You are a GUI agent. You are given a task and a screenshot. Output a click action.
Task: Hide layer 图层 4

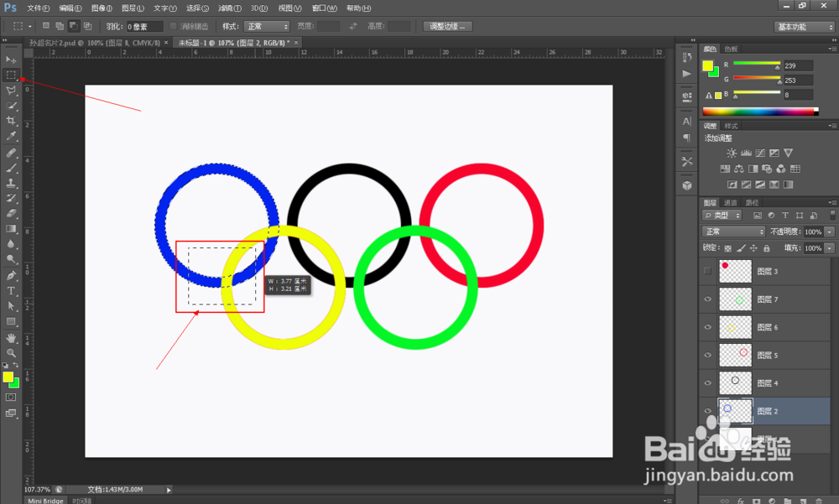point(707,382)
